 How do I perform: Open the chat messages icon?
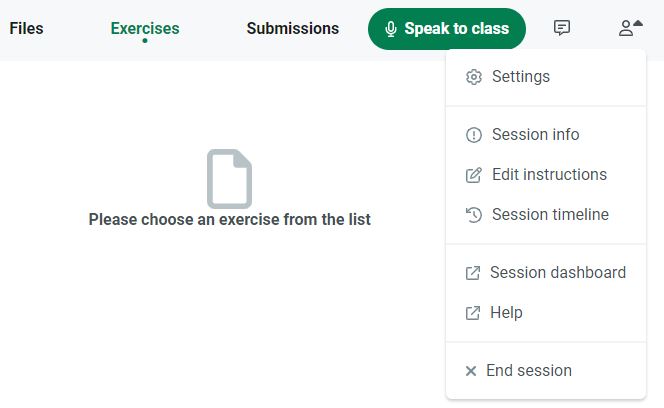click(562, 28)
